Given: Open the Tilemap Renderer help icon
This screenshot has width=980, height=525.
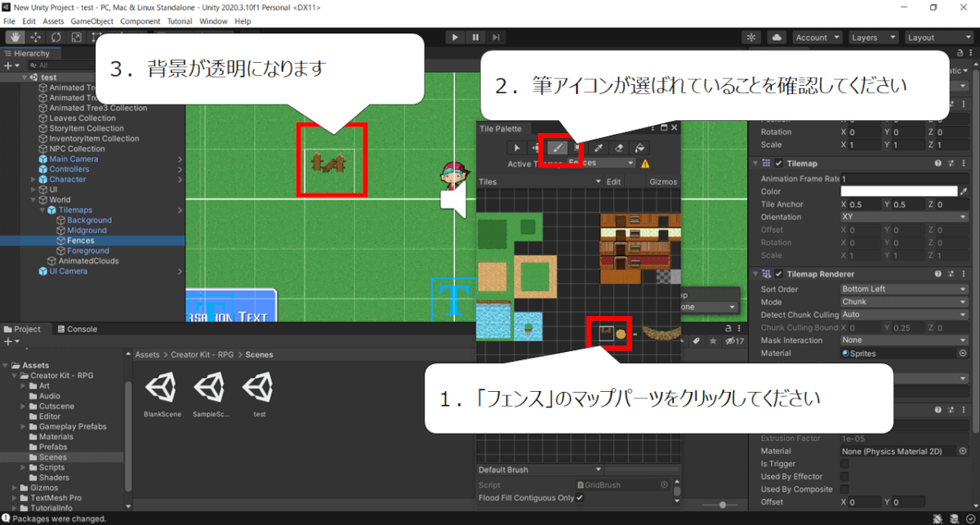Looking at the screenshot, I should pyautogui.click(x=939, y=274).
